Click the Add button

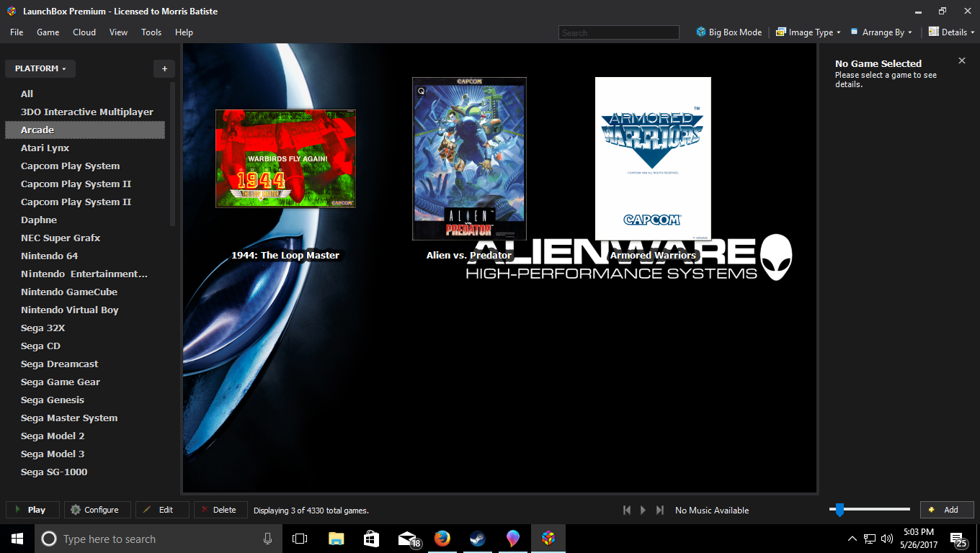tap(947, 510)
